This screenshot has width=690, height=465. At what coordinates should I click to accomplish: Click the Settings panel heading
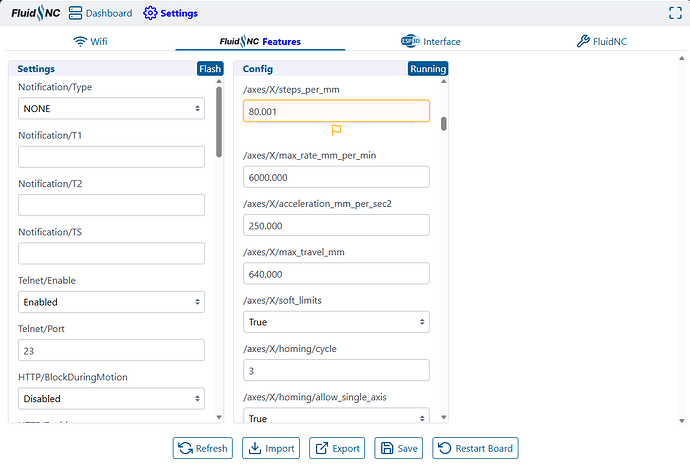pos(36,69)
